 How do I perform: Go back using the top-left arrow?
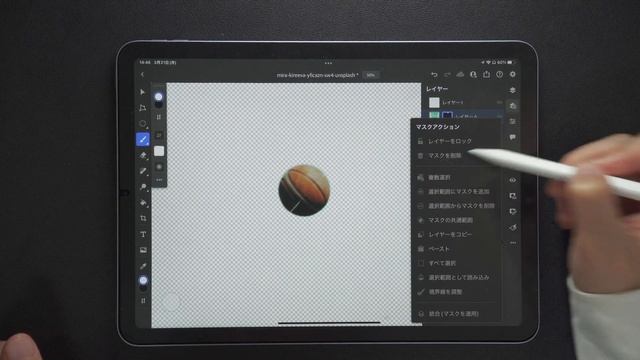(142, 75)
